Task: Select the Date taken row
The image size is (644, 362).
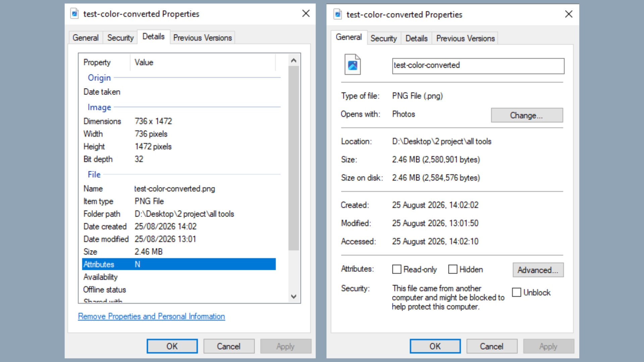Action: (179, 92)
